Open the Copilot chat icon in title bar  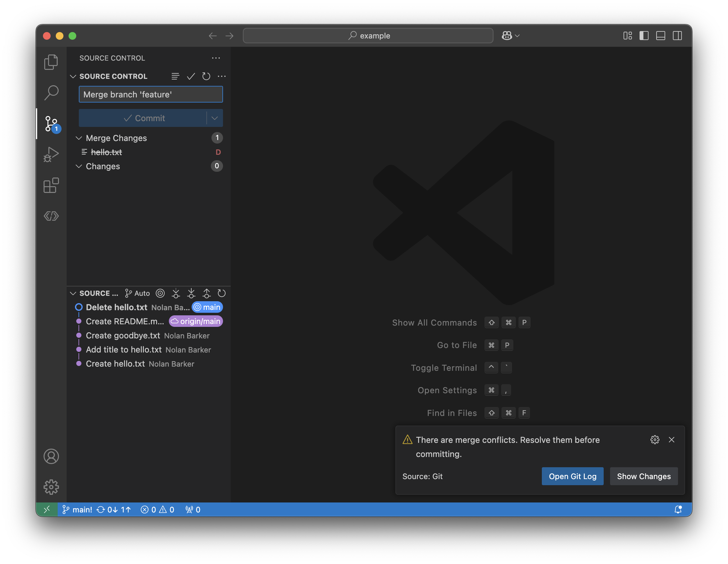(x=507, y=36)
